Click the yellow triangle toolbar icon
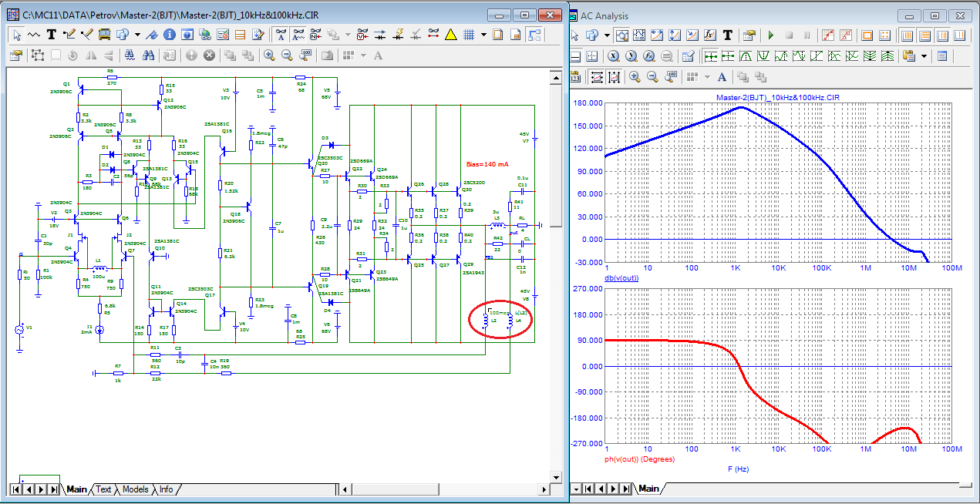Screen dimensions: 980x504 (451, 35)
